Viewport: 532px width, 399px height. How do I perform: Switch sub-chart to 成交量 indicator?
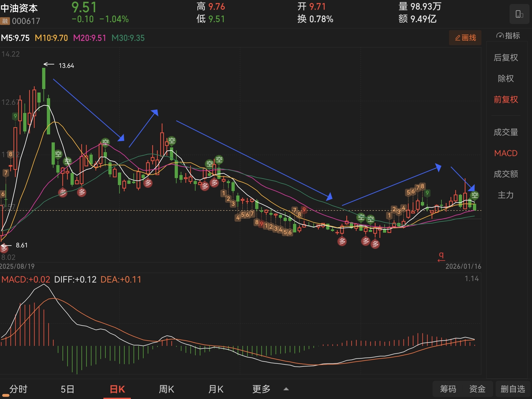(x=506, y=132)
